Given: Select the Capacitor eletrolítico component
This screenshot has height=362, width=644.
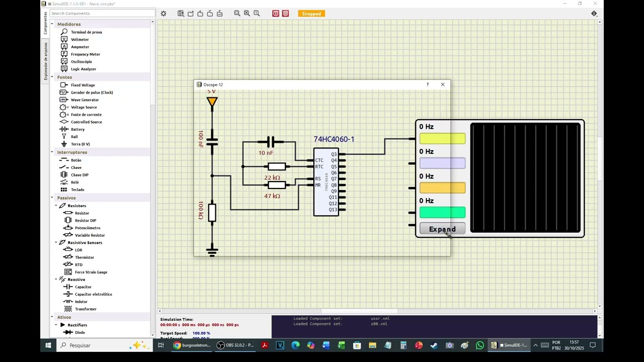Looking at the screenshot, I should click(93, 294).
